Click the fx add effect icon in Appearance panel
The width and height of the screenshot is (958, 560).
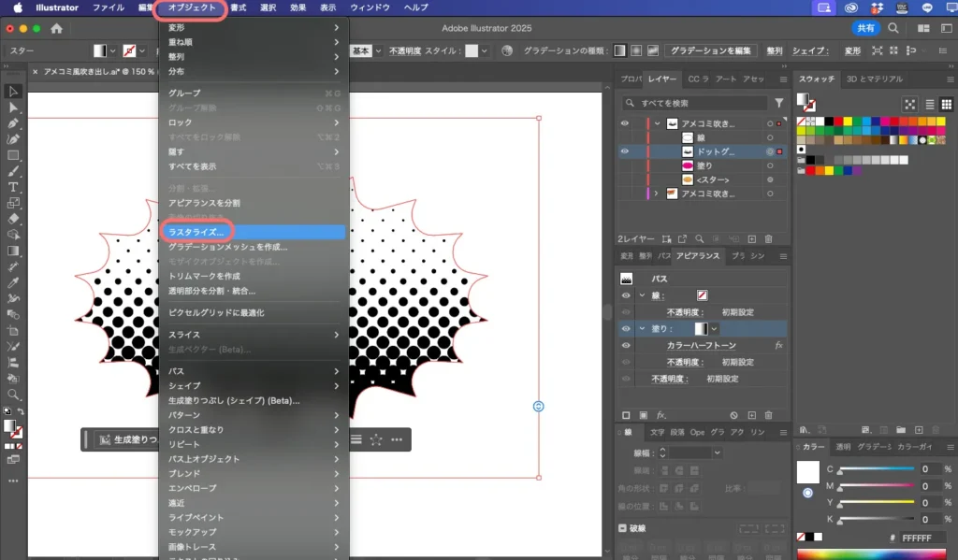click(660, 414)
